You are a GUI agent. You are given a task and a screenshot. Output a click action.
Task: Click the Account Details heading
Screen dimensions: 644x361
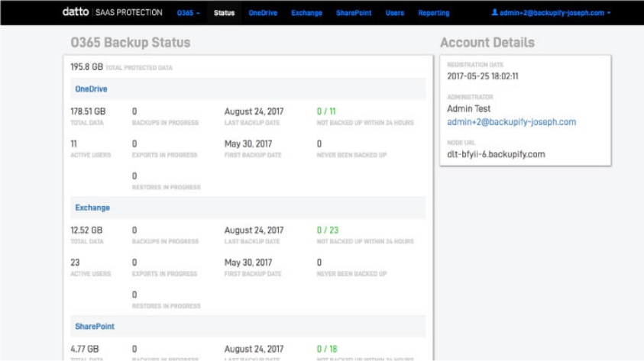tap(487, 42)
